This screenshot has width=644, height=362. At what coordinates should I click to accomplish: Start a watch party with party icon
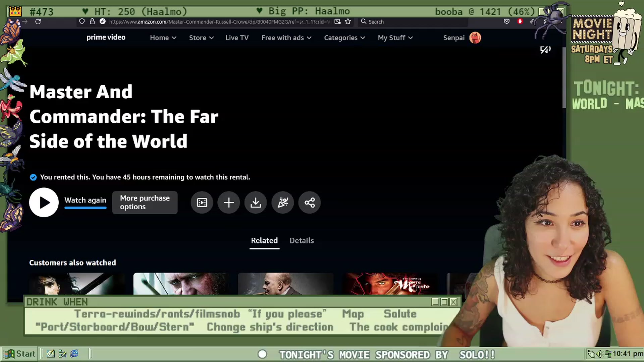pyautogui.click(x=283, y=202)
